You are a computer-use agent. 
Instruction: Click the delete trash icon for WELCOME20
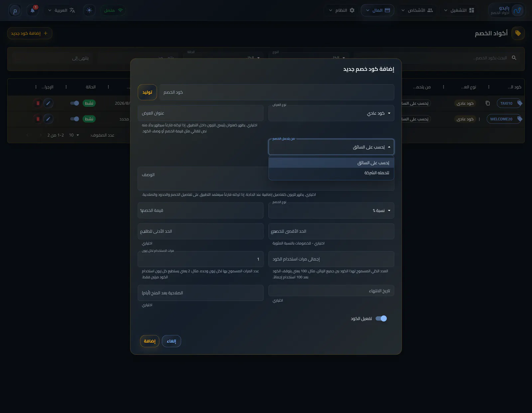[38, 119]
